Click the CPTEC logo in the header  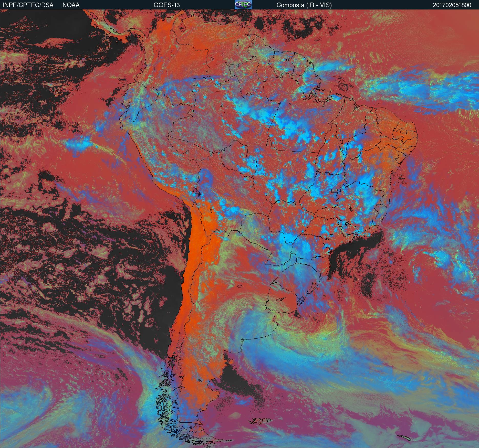pos(243,5)
